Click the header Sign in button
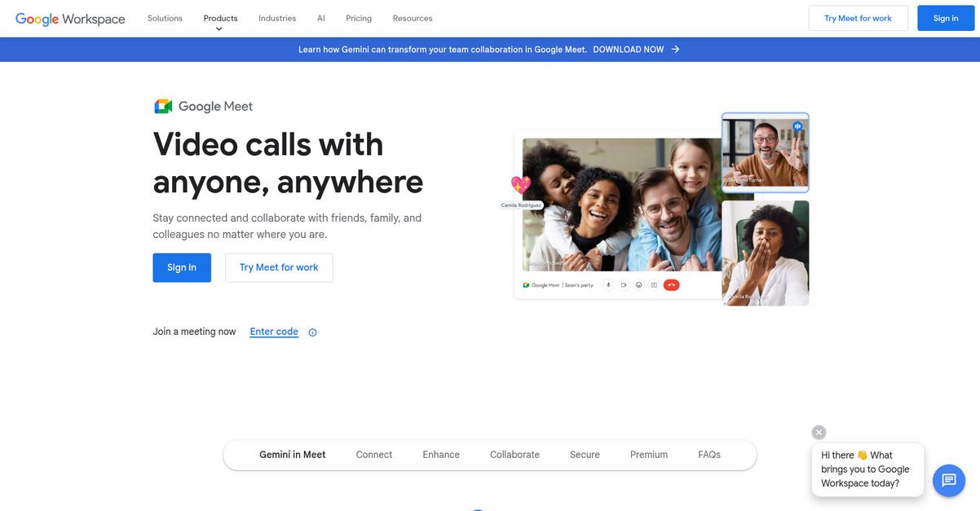This screenshot has width=980, height=511. click(946, 18)
